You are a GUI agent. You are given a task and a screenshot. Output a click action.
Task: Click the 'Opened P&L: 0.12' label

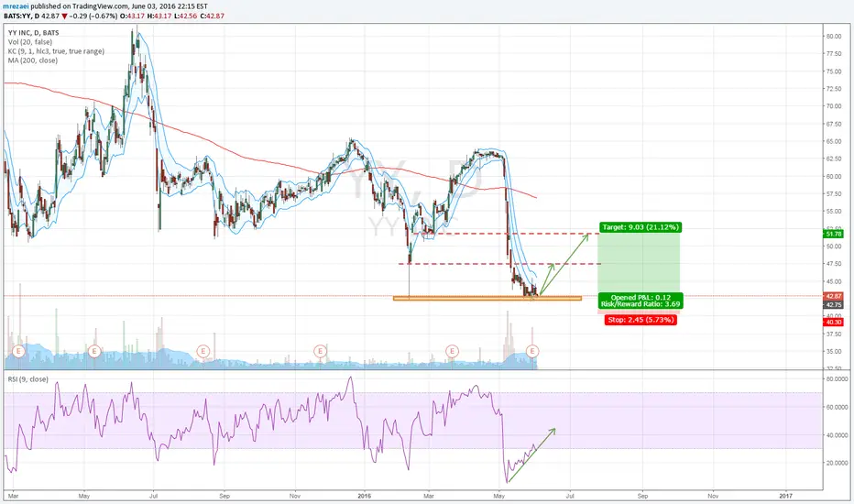[640, 298]
